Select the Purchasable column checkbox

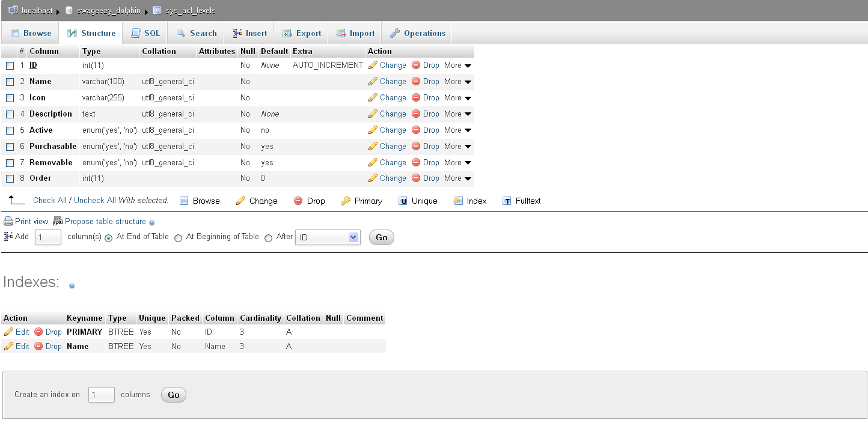pyautogui.click(x=10, y=147)
